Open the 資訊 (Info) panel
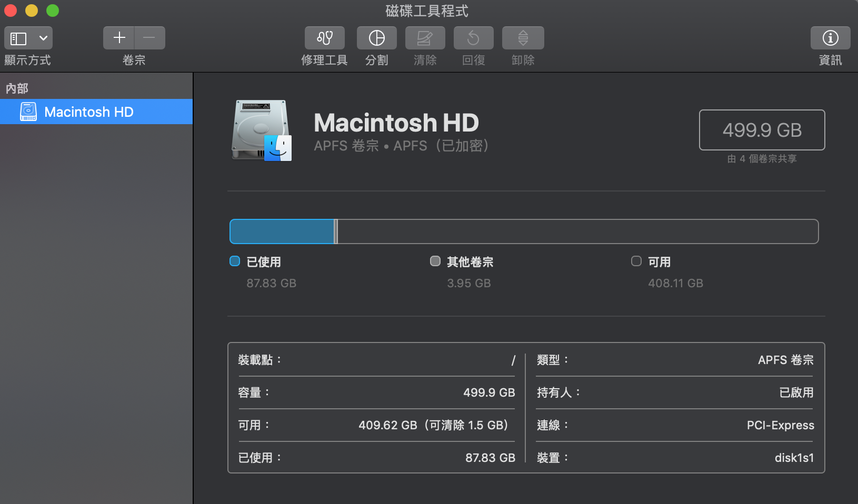 pyautogui.click(x=830, y=38)
